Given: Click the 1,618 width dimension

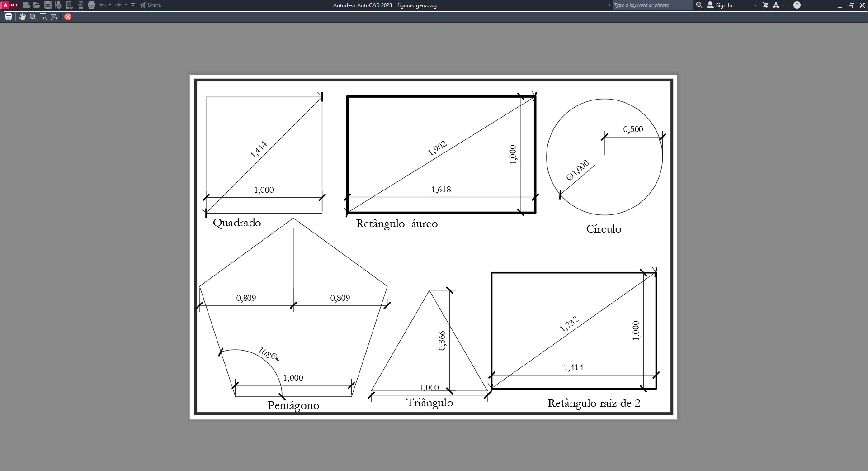Looking at the screenshot, I should tap(441, 190).
